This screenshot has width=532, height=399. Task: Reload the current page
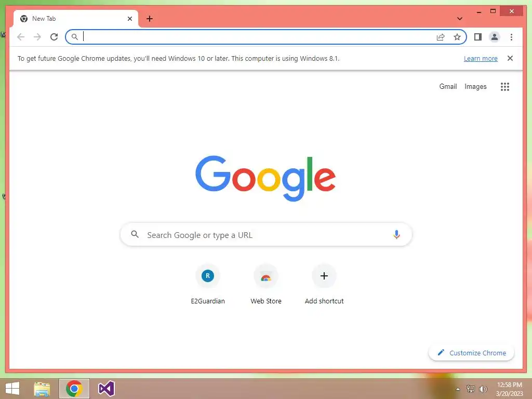54,37
